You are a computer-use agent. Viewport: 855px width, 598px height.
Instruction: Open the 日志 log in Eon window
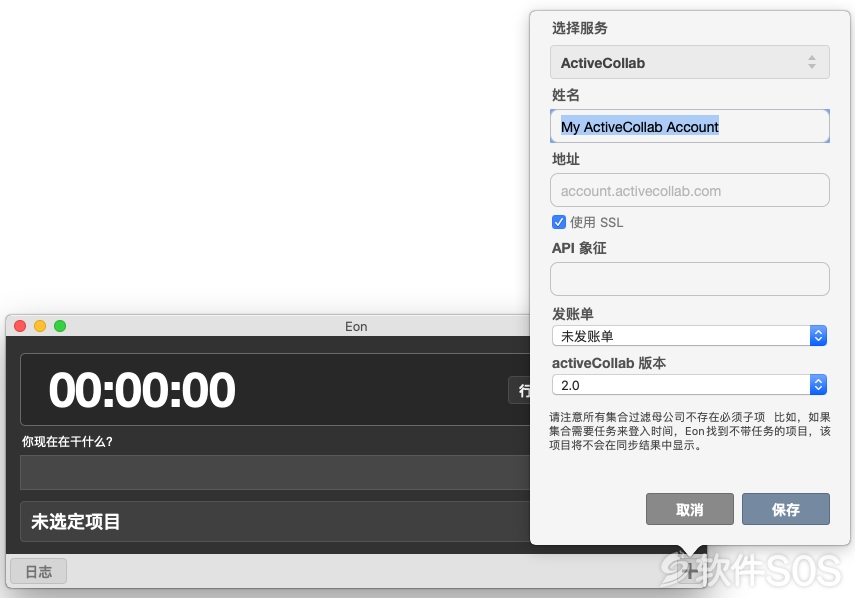coord(39,571)
